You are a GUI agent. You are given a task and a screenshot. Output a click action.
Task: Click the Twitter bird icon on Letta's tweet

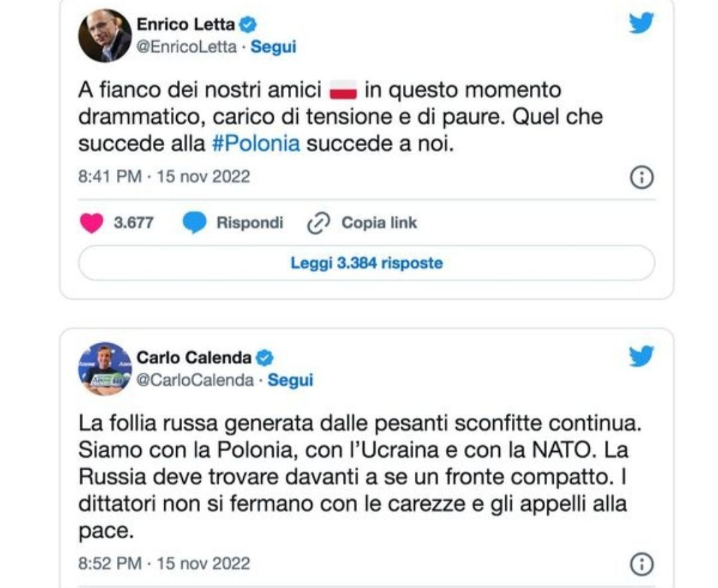(x=642, y=24)
